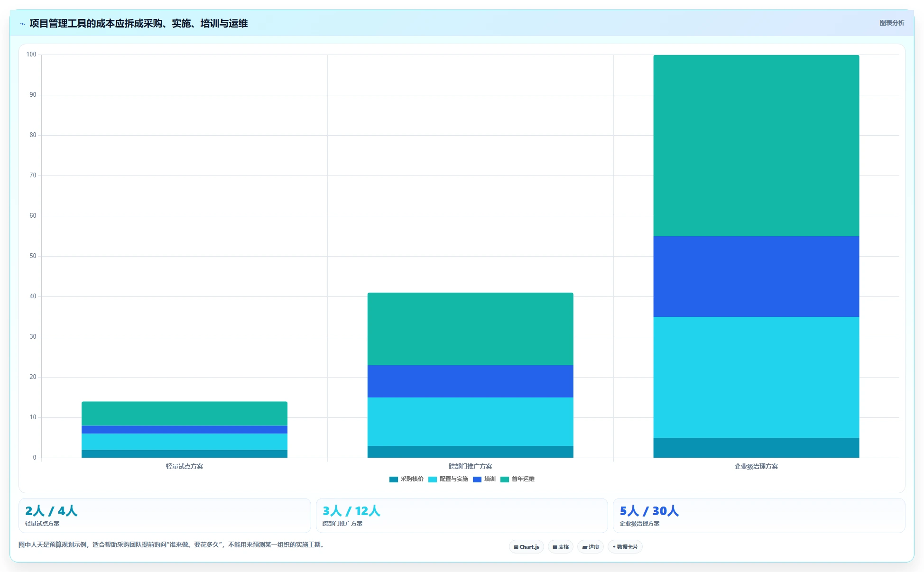Viewport: 924px width, 572px height.
Task: Select the 进度 tag pill
Action: tap(591, 547)
